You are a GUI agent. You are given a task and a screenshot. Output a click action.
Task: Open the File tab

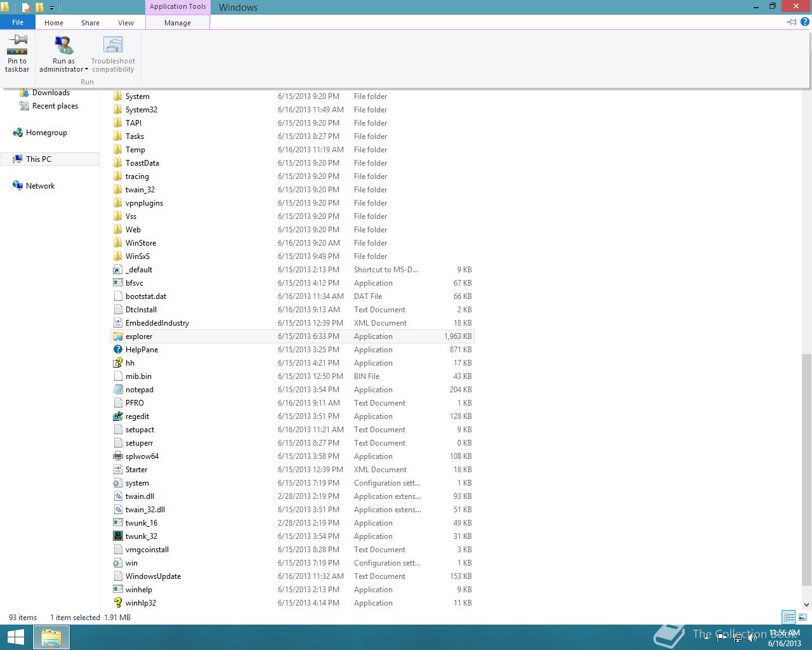coord(18,22)
